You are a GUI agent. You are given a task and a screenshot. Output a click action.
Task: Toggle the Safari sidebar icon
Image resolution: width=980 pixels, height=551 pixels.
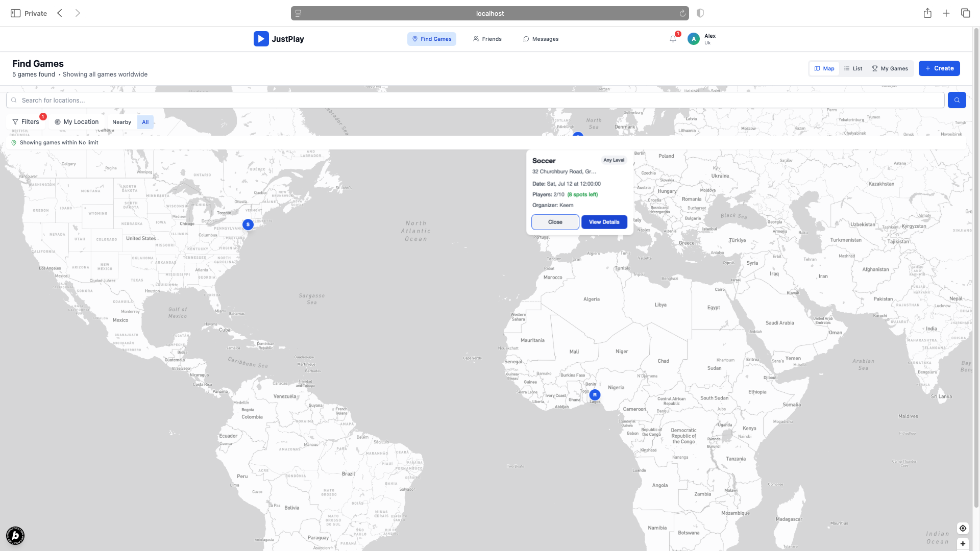pos(15,13)
